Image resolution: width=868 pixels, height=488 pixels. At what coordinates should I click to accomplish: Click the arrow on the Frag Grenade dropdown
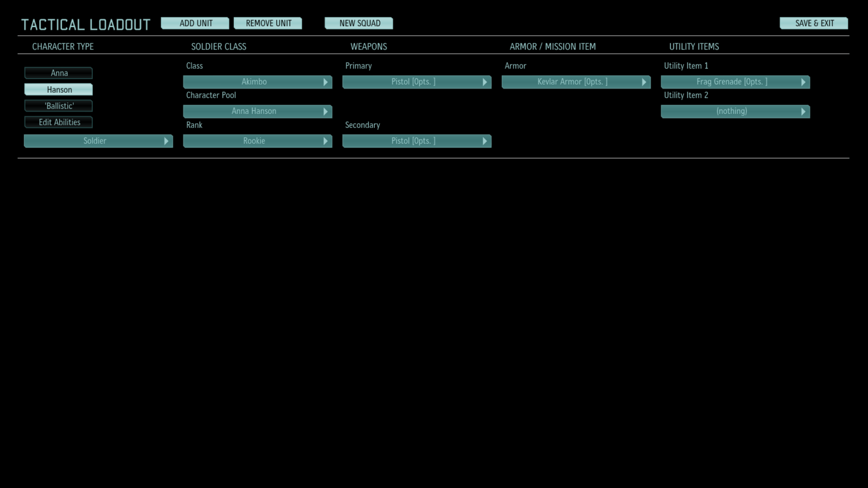tap(803, 82)
